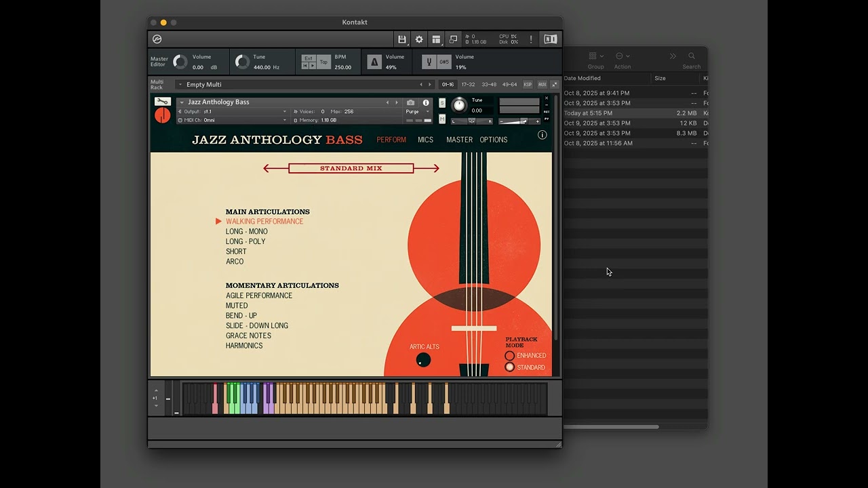
Task: Switch to MICS tab
Action: [425, 140]
